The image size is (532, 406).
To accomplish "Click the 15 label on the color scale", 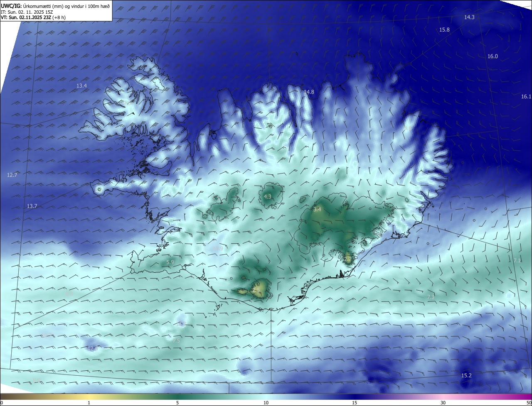I will [355, 403].
